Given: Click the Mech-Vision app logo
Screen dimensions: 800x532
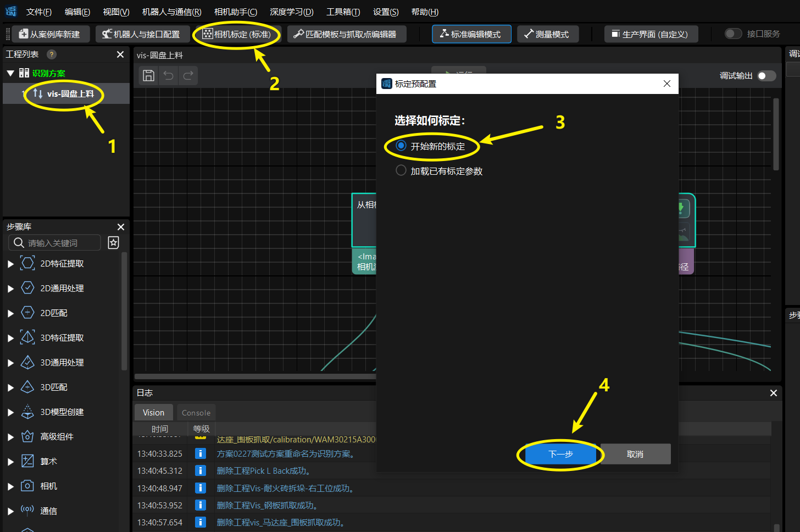Looking at the screenshot, I should tap(11, 12).
